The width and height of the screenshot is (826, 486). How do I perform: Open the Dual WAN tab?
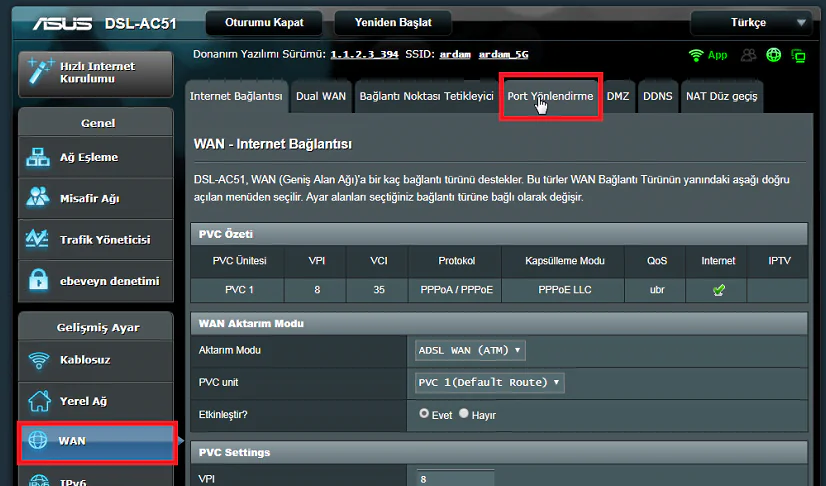pyautogui.click(x=320, y=97)
